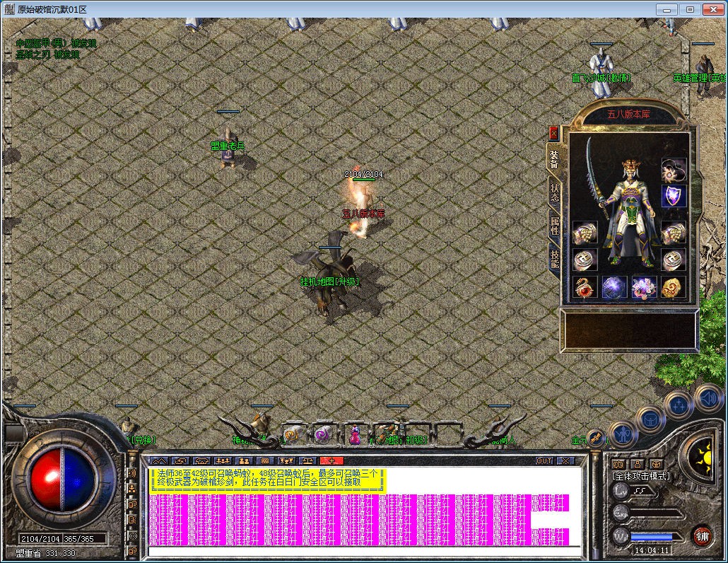Click the orange person icon above attack mode
The height and width of the screenshot is (563, 728).
pyautogui.click(x=637, y=464)
